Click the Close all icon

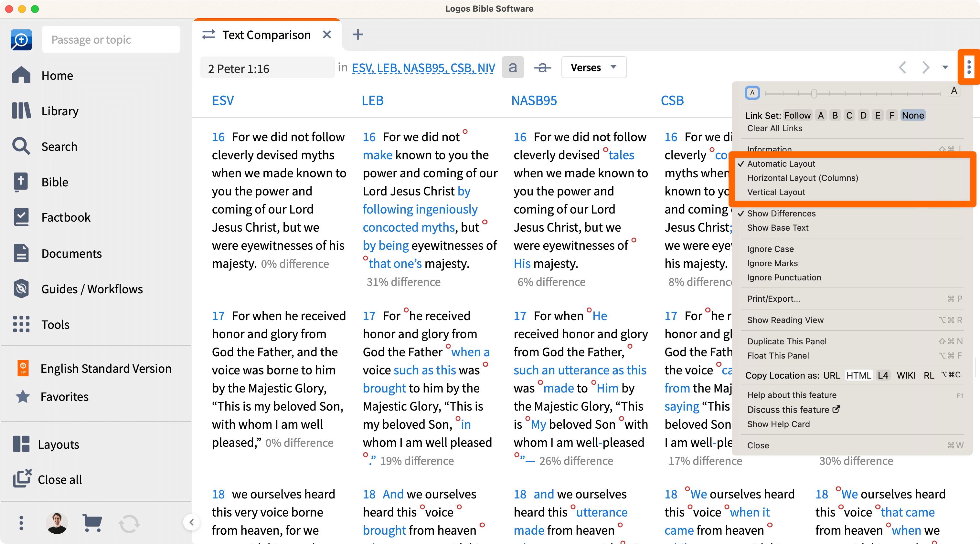point(22,479)
